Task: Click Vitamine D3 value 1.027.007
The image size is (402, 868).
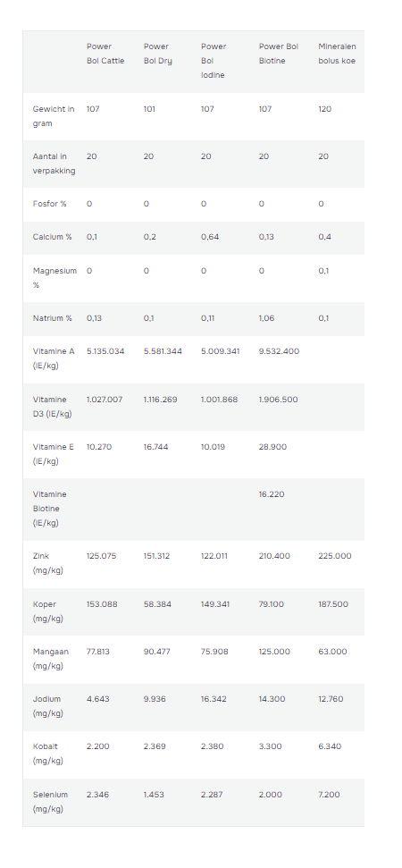Action: click(105, 400)
